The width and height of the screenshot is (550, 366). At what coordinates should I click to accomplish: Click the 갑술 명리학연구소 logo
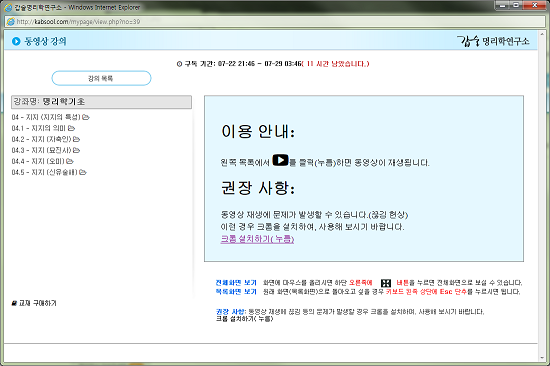(493, 41)
